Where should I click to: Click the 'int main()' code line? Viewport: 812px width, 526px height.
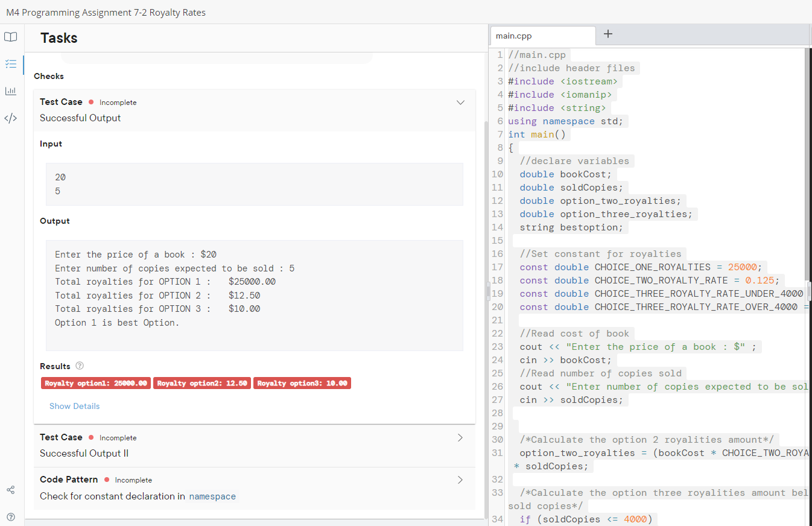tap(536, 135)
